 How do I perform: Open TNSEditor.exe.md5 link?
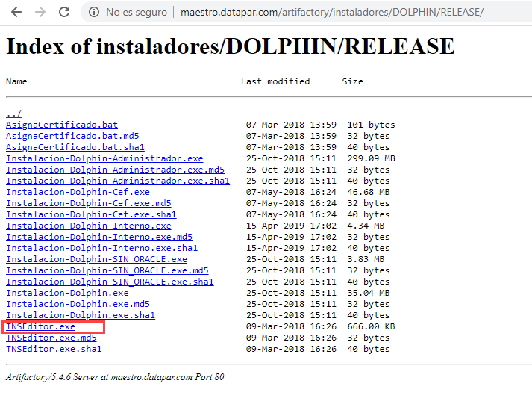click(51, 338)
